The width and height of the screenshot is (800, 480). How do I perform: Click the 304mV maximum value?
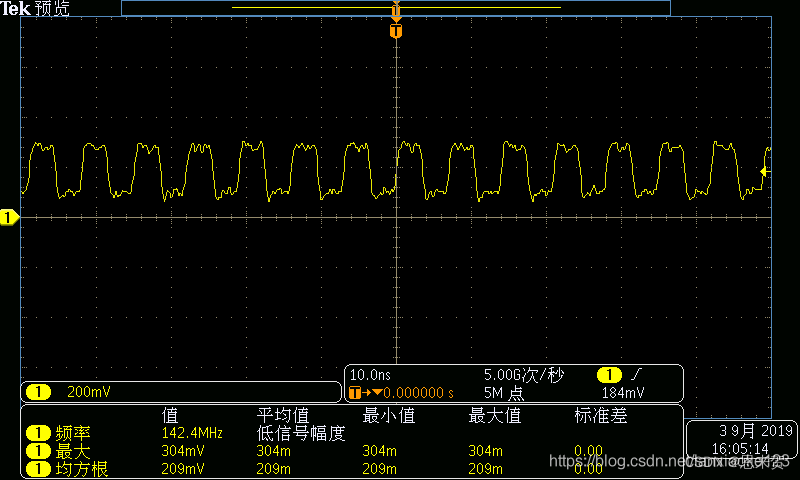(x=183, y=451)
